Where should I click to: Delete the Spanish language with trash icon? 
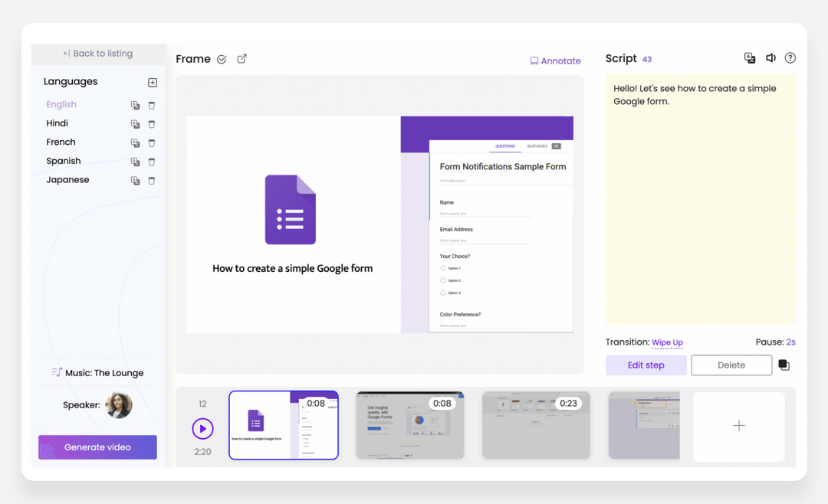pyautogui.click(x=152, y=162)
